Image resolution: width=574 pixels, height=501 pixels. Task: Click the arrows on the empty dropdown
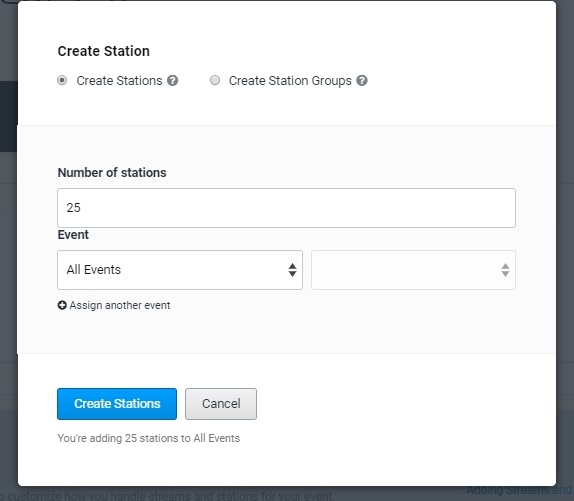(x=505, y=270)
